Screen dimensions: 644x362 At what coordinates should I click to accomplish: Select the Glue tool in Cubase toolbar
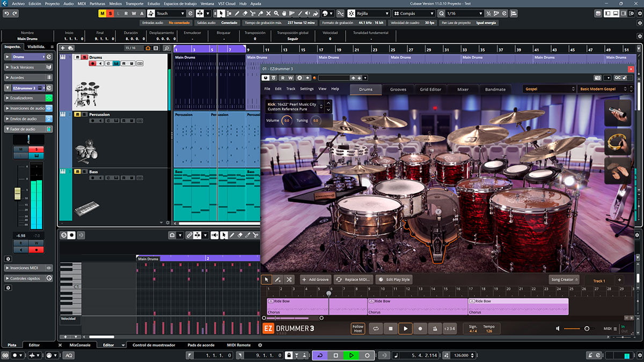[x=261, y=13]
